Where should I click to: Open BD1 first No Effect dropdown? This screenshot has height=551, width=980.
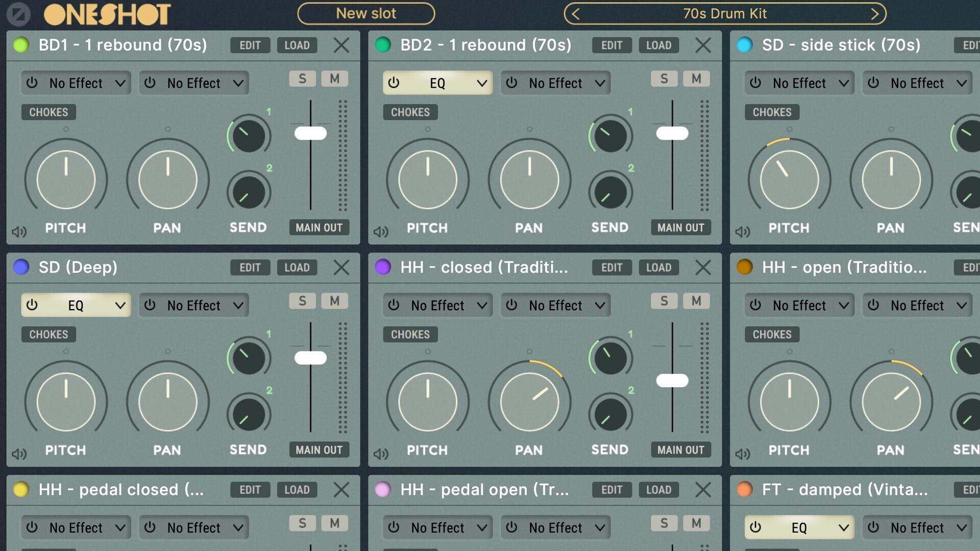(76, 83)
